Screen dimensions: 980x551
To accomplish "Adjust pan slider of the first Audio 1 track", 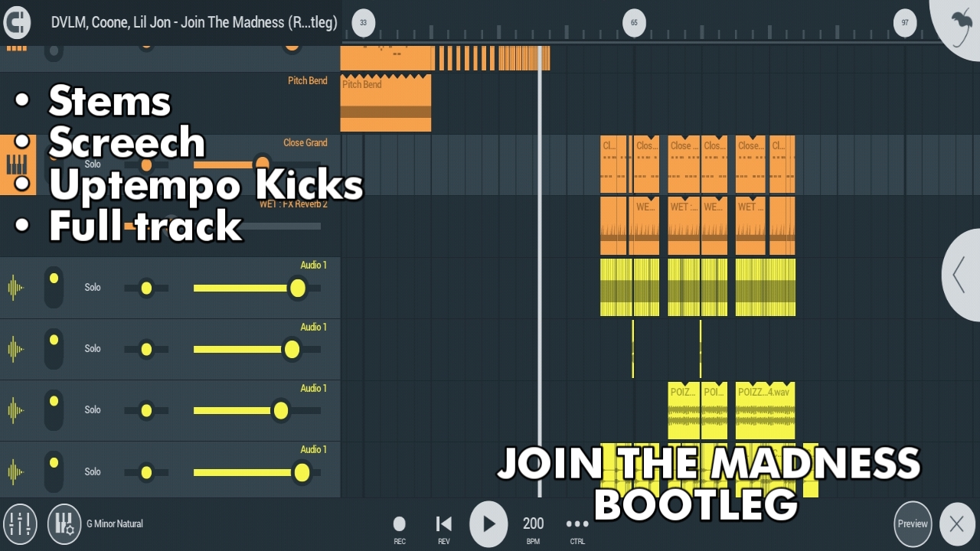I will [x=146, y=288].
